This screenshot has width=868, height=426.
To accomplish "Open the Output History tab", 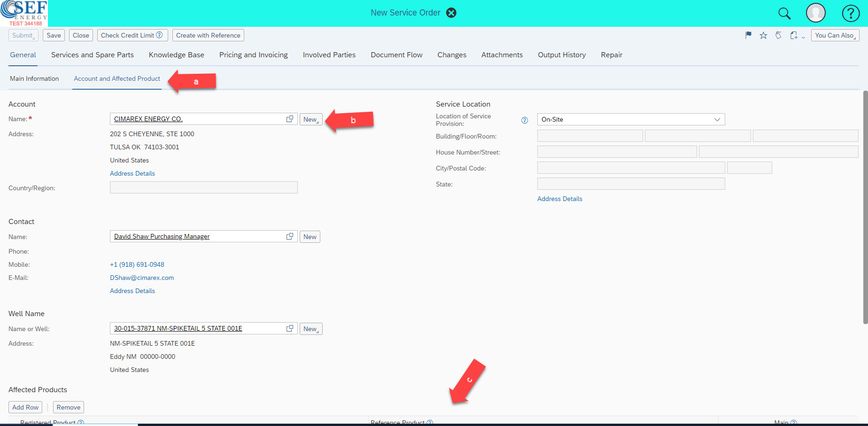I will click(x=562, y=55).
